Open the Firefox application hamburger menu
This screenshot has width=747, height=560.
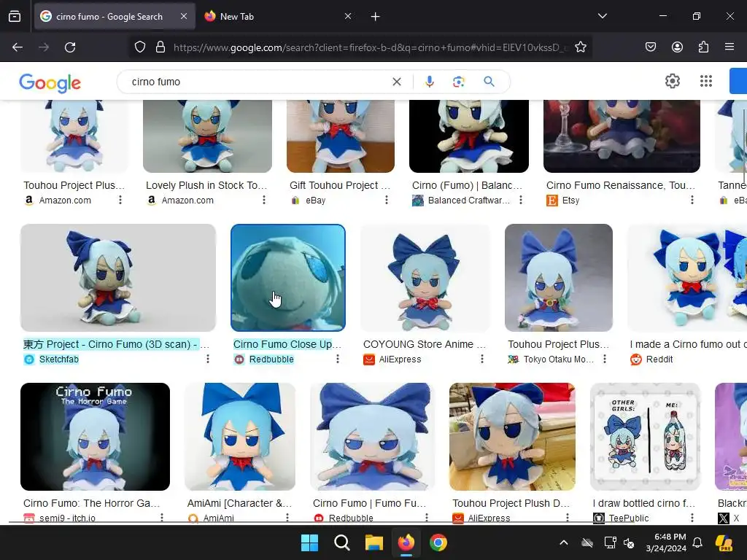coord(729,47)
